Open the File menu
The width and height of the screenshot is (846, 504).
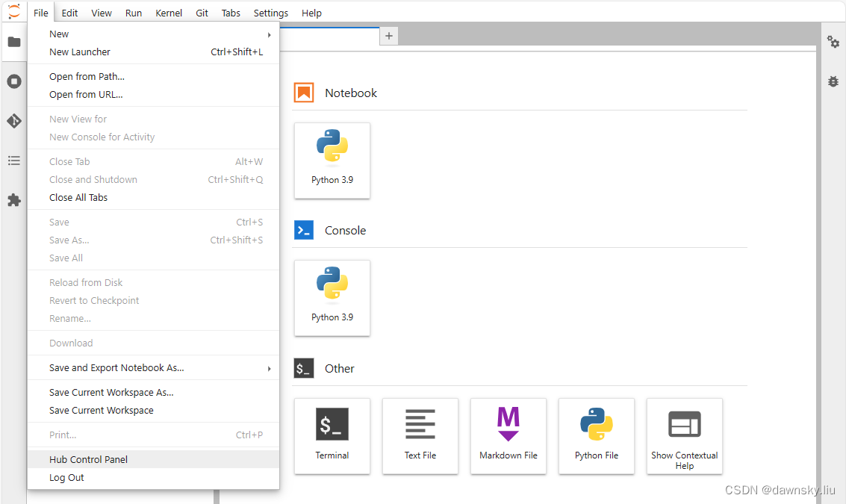(x=41, y=13)
